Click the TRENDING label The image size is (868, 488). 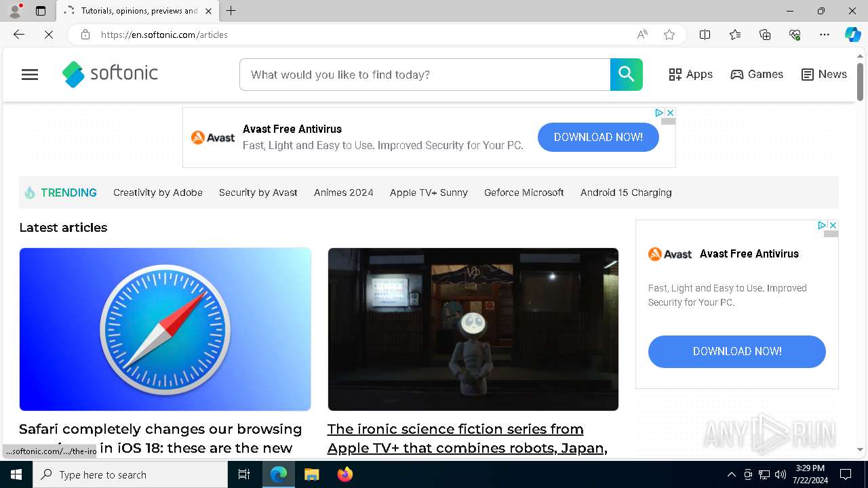(x=68, y=192)
